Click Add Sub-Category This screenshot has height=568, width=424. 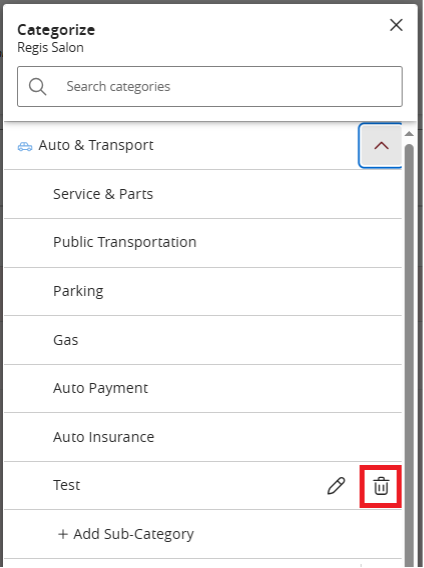pos(126,534)
